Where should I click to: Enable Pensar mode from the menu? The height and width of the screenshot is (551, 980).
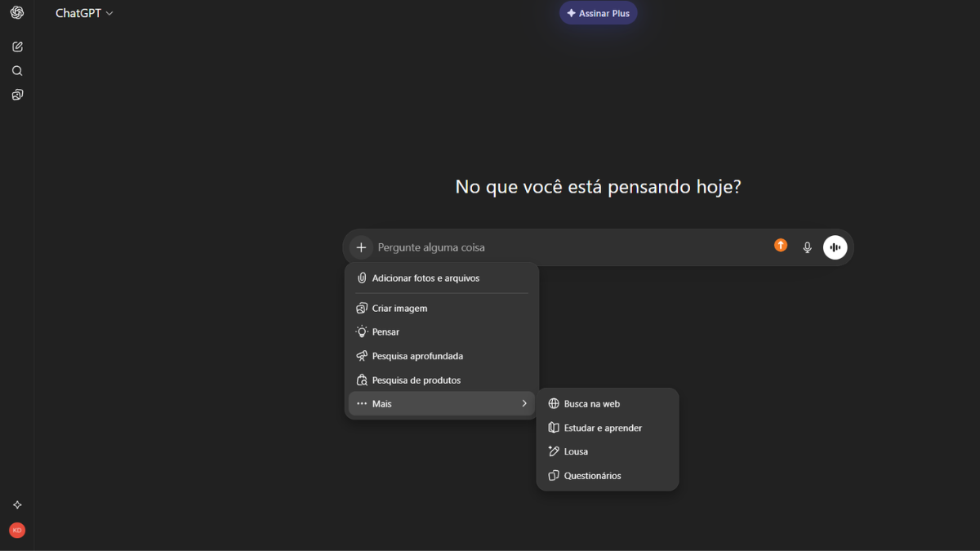pos(386,331)
